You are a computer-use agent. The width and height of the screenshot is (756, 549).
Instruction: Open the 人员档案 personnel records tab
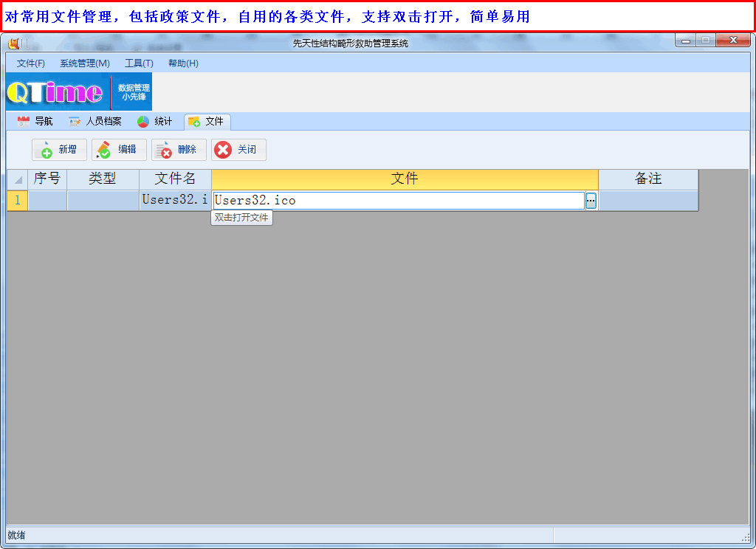pos(95,122)
